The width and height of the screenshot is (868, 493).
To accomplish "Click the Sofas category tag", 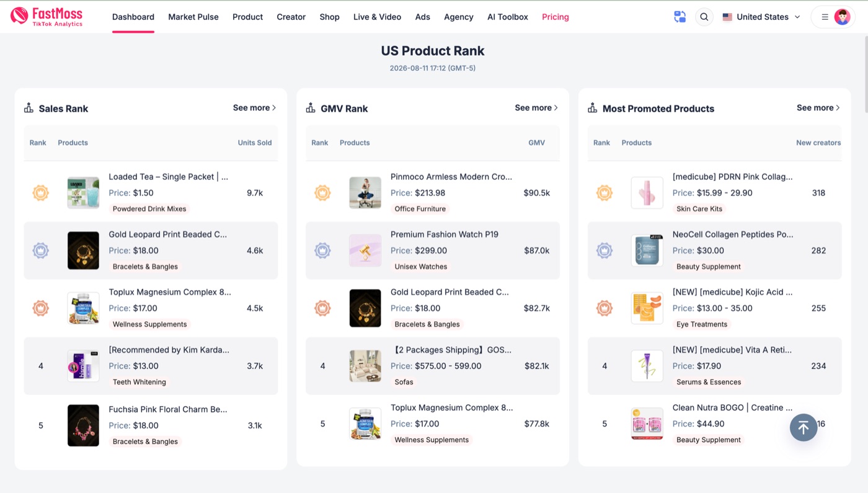I will click(x=404, y=382).
